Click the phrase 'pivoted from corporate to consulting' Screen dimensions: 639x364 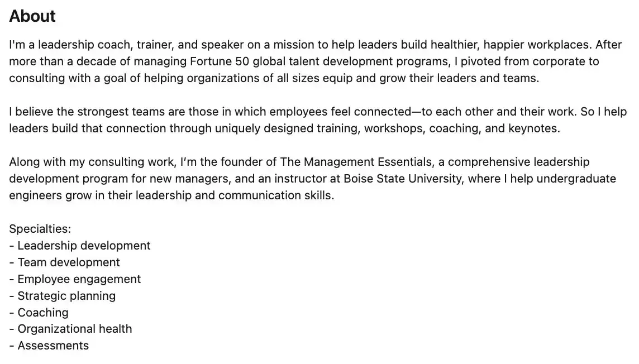[530, 61]
